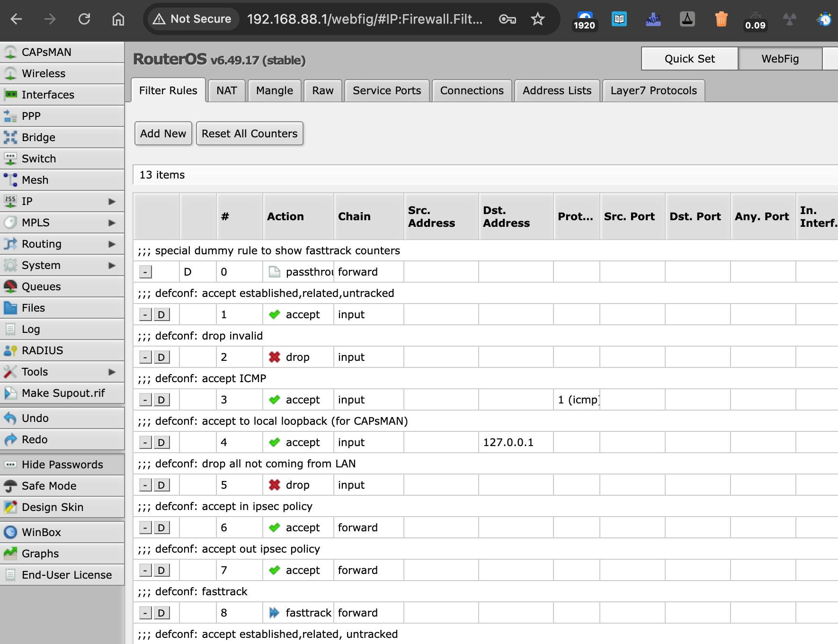This screenshot has width=838, height=644.
Task: Open Wireless from the sidebar
Action: tap(62, 73)
